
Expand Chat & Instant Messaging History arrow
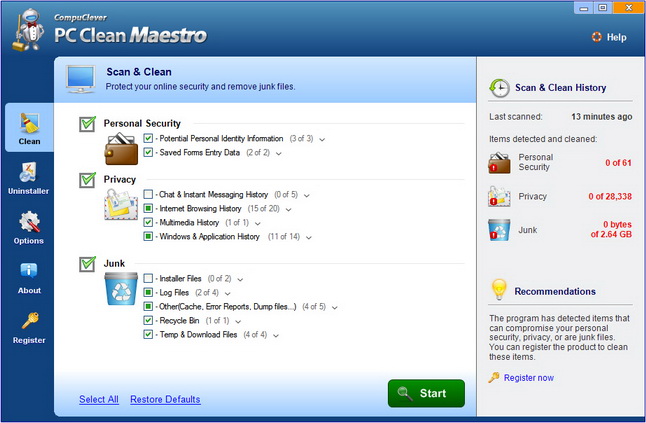(307, 196)
